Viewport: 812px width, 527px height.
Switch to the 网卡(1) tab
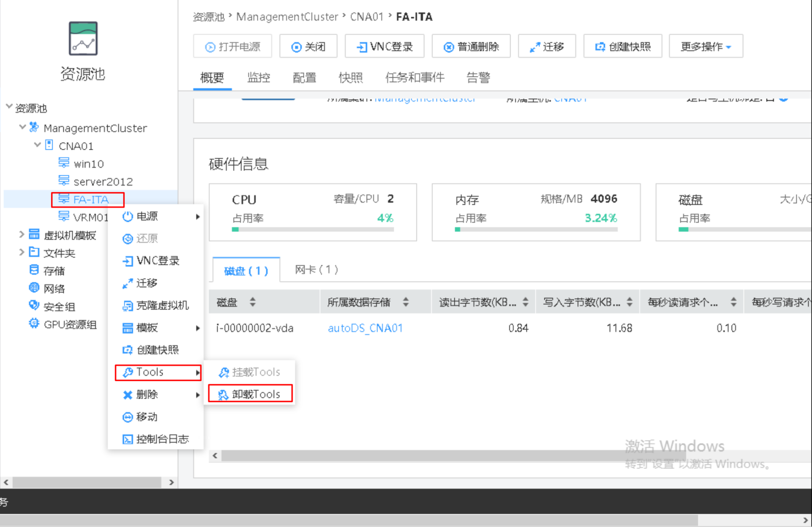point(316,269)
